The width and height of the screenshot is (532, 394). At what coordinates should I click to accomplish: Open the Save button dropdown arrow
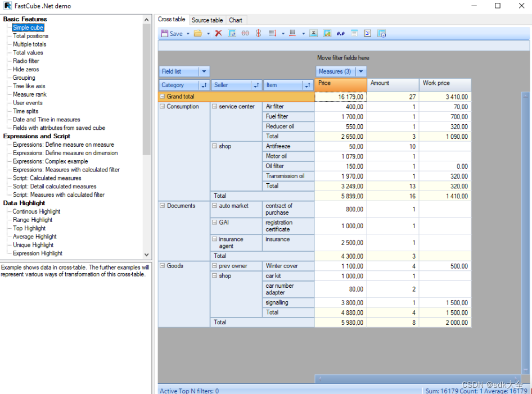pos(188,33)
